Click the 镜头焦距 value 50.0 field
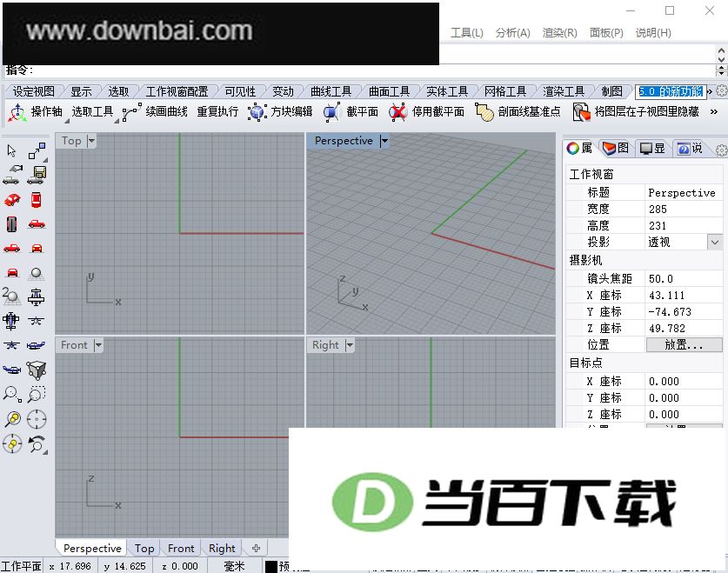Image resolution: width=728 pixels, height=573 pixels. pos(684,278)
